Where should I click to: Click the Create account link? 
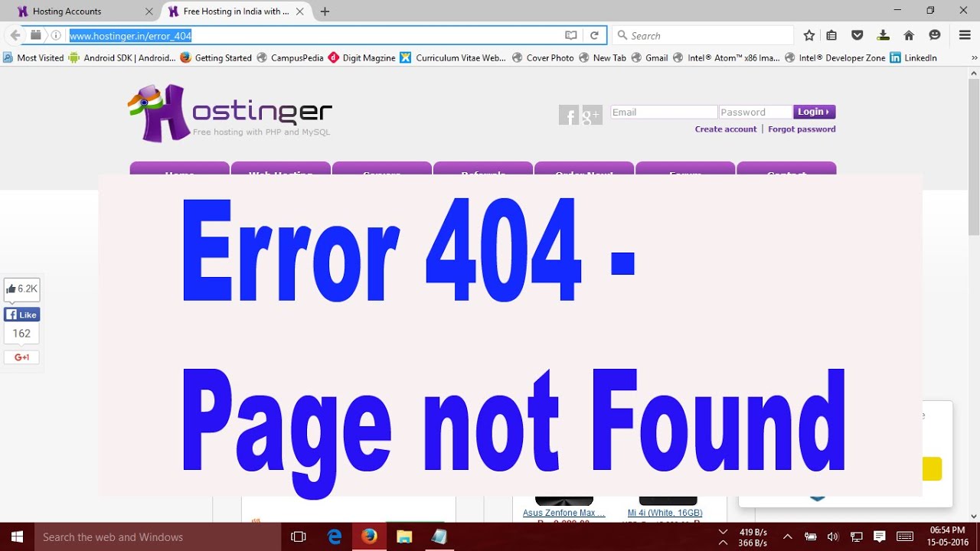726,129
